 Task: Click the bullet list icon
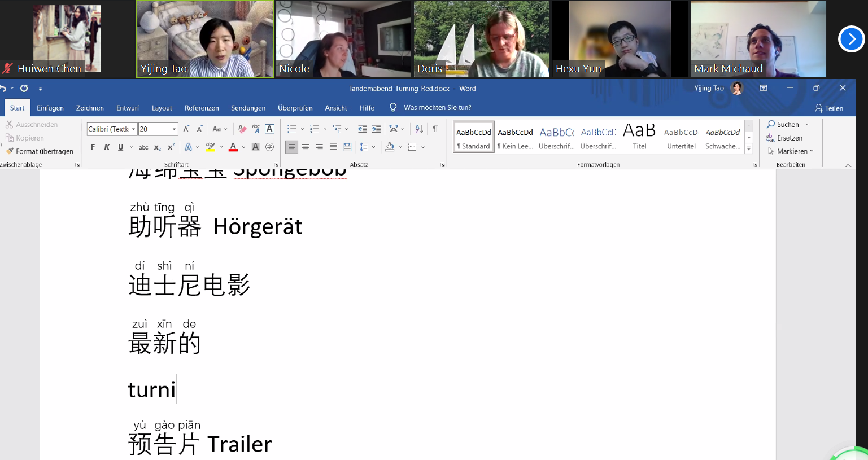[x=291, y=129]
